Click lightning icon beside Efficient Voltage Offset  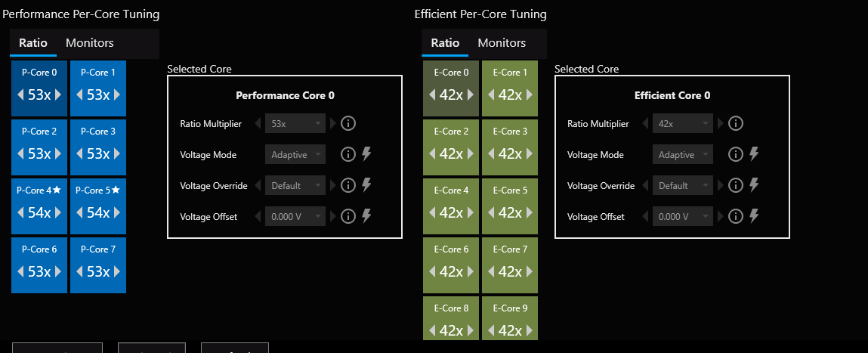click(x=753, y=216)
